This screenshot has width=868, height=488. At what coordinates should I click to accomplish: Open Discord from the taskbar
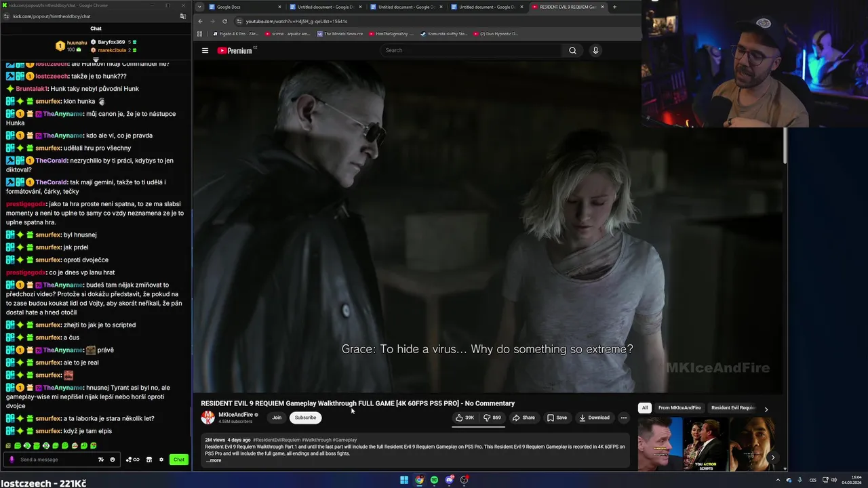point(449,480)
